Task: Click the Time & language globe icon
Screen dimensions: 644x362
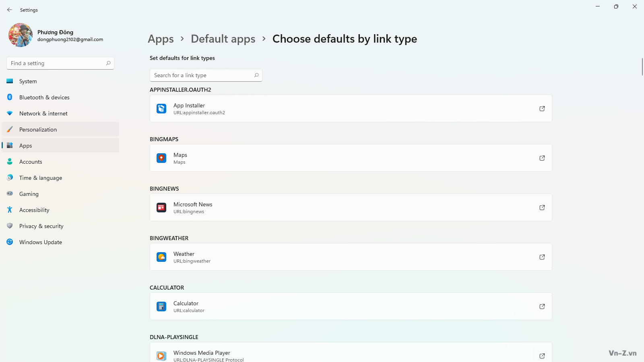Action: [x=10, y=177]
